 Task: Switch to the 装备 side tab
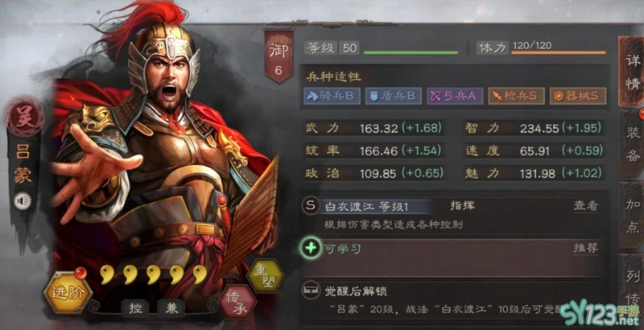(632, 143)
